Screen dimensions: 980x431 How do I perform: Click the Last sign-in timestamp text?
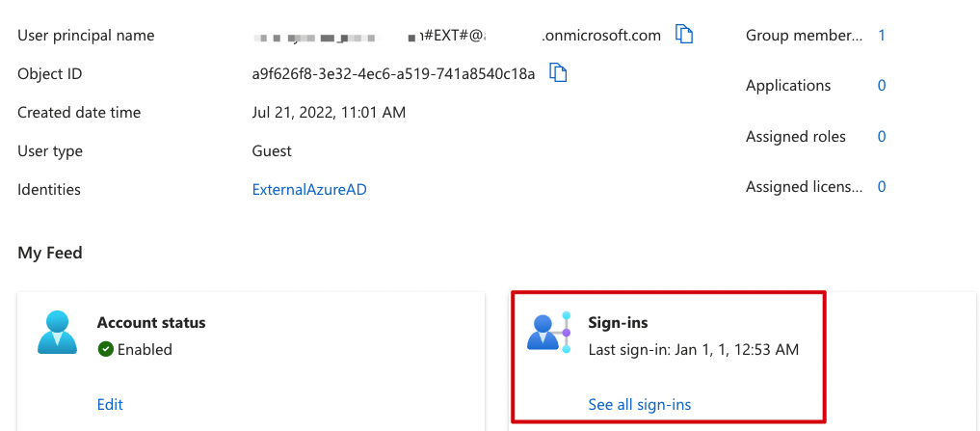coord(693,349)
